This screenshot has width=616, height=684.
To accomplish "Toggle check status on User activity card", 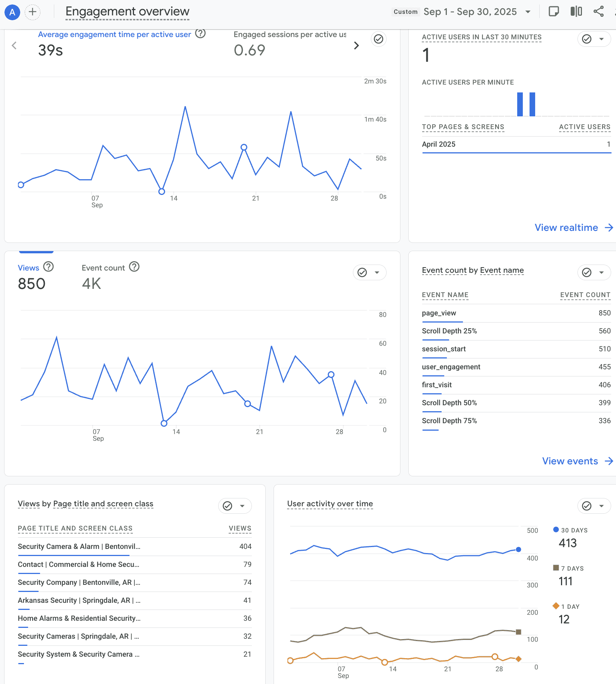I will pyautogui.click(x=586, y=506).
